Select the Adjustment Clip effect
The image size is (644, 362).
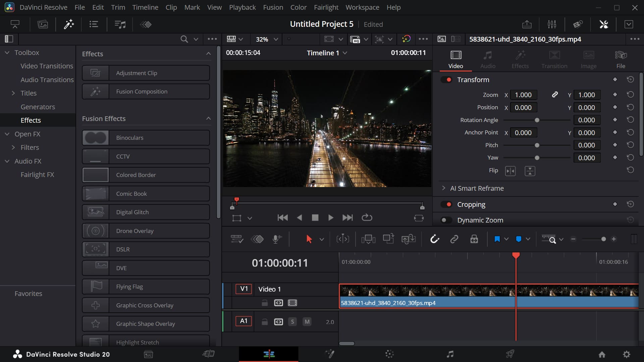pyautogui.click(x=146, y=73)
